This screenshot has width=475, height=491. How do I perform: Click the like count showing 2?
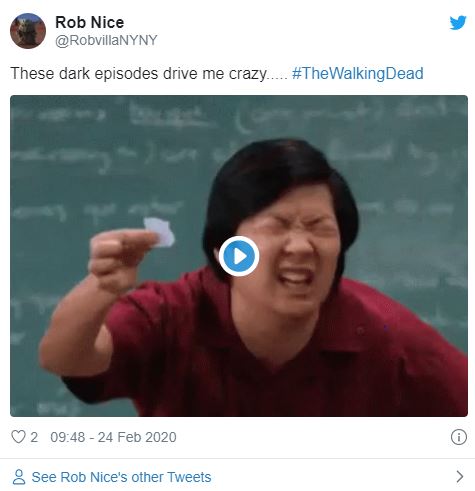click(34, 437)
